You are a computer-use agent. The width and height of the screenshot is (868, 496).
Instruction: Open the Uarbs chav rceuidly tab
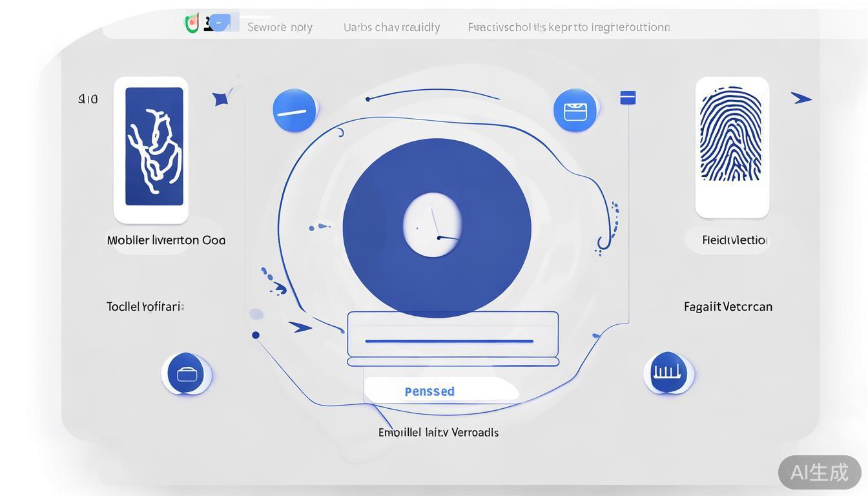tap(391, 27)
